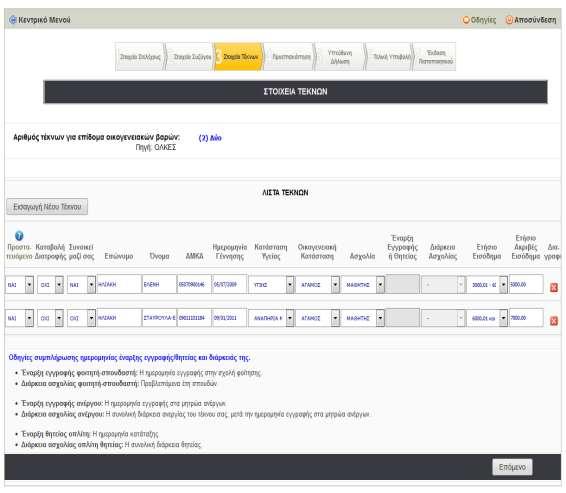Viewport: 566px width, 493px height.
Task: Click the Έναρξη εγγραφής ανέργου instruction line
Action: click(123, 403)
